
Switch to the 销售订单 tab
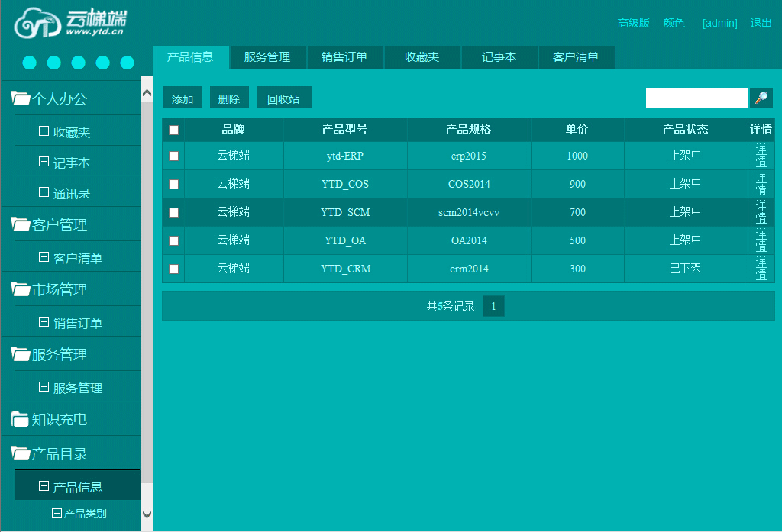(344, 56)
